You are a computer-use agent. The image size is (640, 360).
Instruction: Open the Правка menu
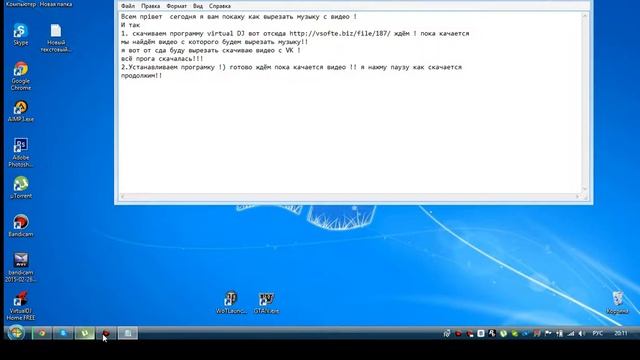click(150, 6)
